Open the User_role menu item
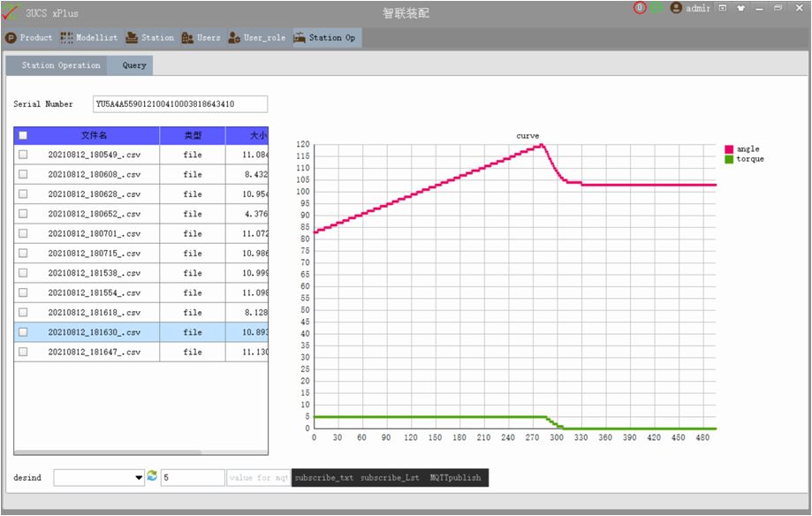 point(257,38)
